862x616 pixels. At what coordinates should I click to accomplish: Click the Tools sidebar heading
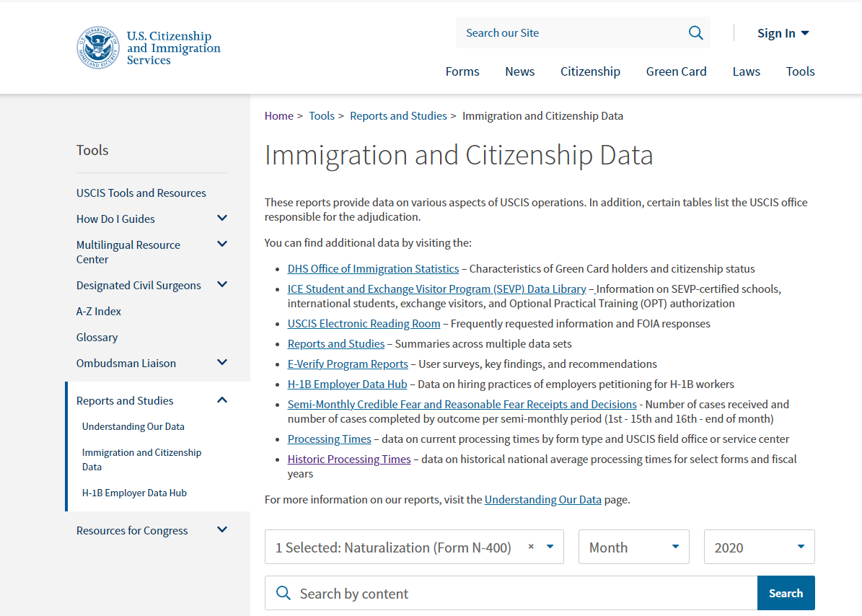[92, 150]
